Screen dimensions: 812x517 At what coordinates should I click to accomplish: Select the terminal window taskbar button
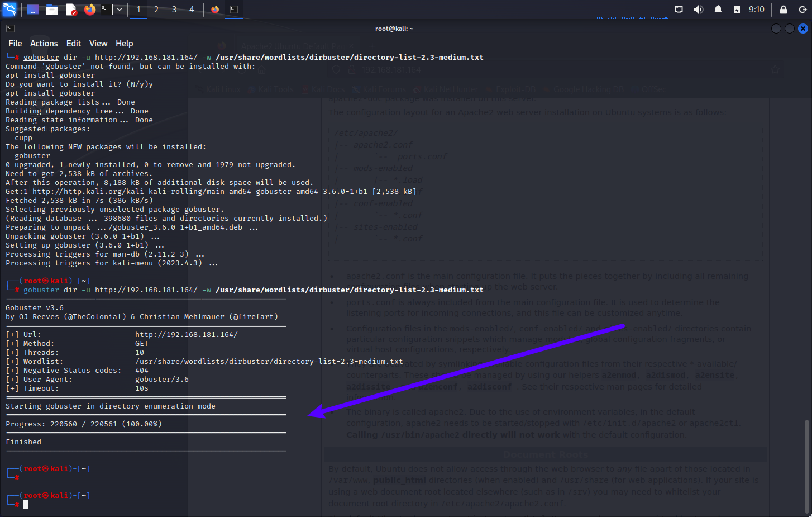pyautogui.click(x=234, y=10)
